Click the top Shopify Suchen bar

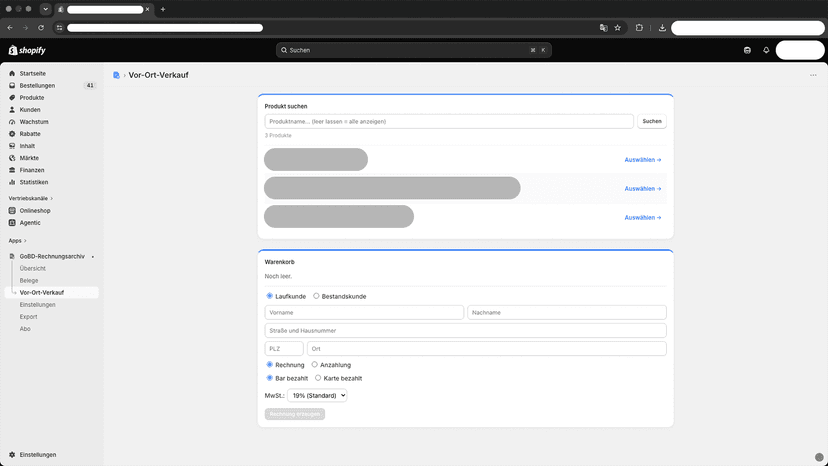point(413,50)
